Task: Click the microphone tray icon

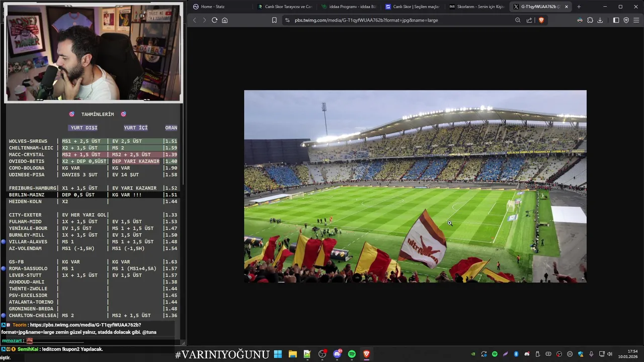Action: 591,354
